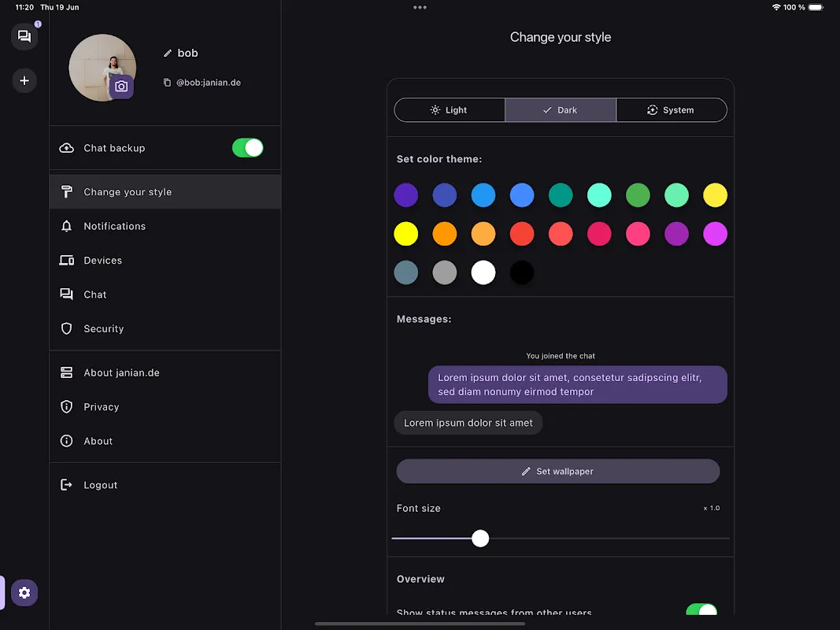Click the × 1.0 font size value
The width and height of the screenshot is (840, 630).
[712, 508]
